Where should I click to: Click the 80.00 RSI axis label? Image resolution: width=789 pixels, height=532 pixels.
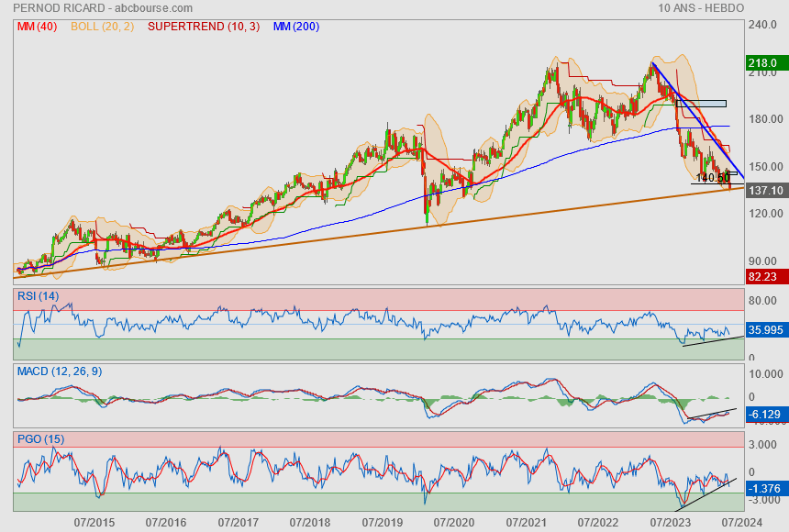pyautogui.click(x=762, y=301)
